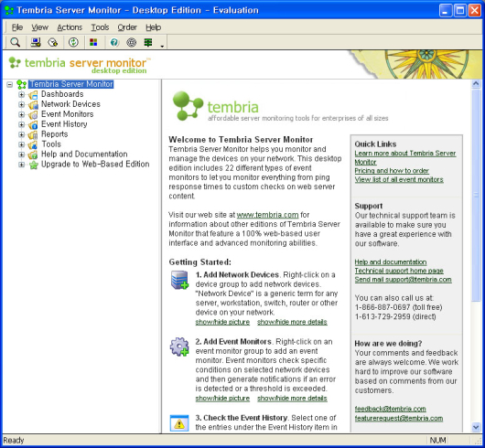
Task: Click the magnifying glass search toolbar icon
Action: 15,42
